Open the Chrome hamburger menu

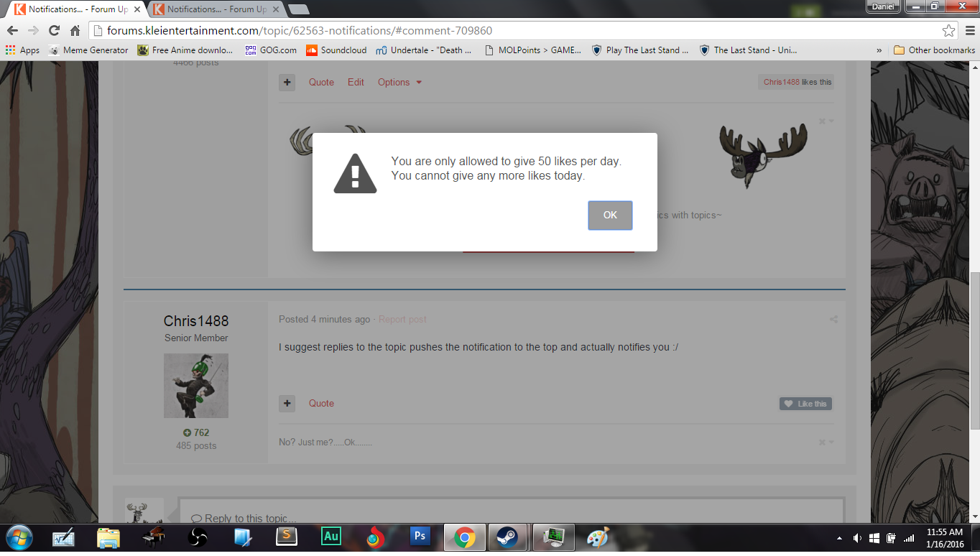(968, 30)
